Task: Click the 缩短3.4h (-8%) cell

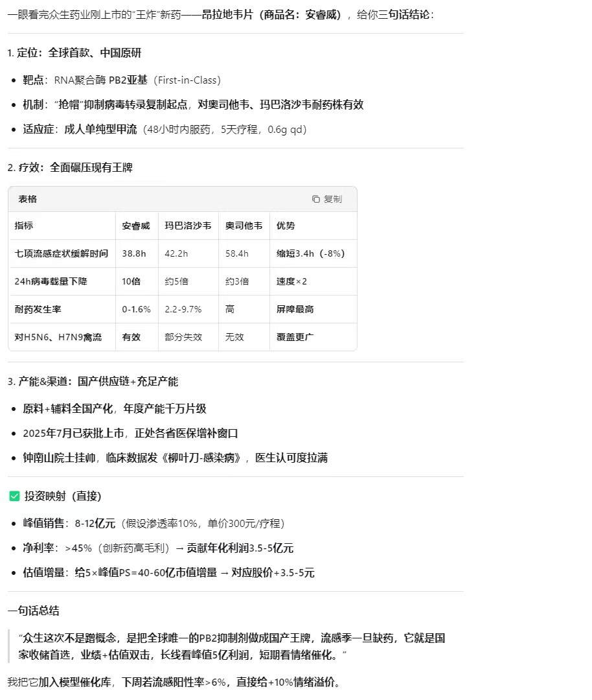Action: [310, 253]
